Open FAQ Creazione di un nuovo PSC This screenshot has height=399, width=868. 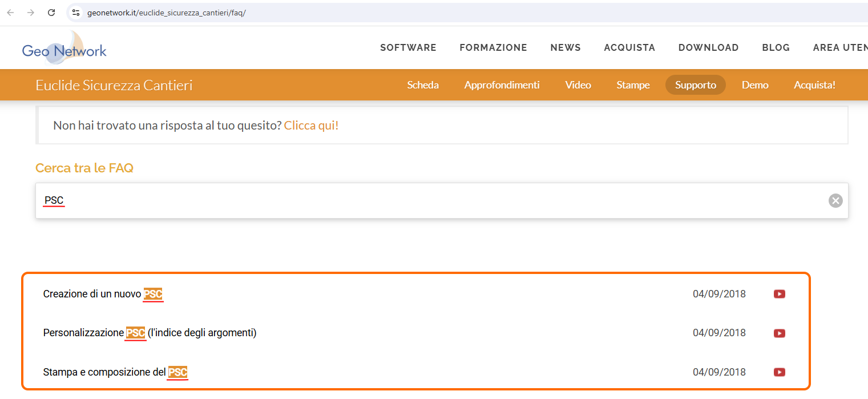point(103,294)
